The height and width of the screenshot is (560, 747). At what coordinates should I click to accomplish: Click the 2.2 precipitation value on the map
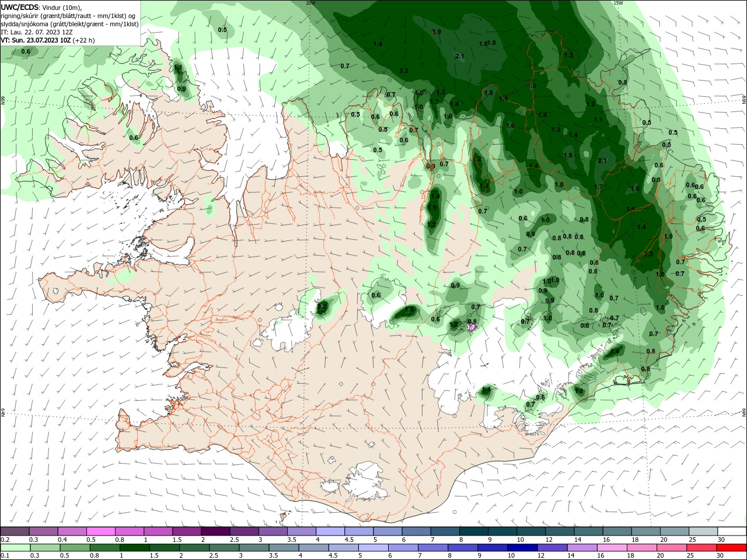pos(322,306)
